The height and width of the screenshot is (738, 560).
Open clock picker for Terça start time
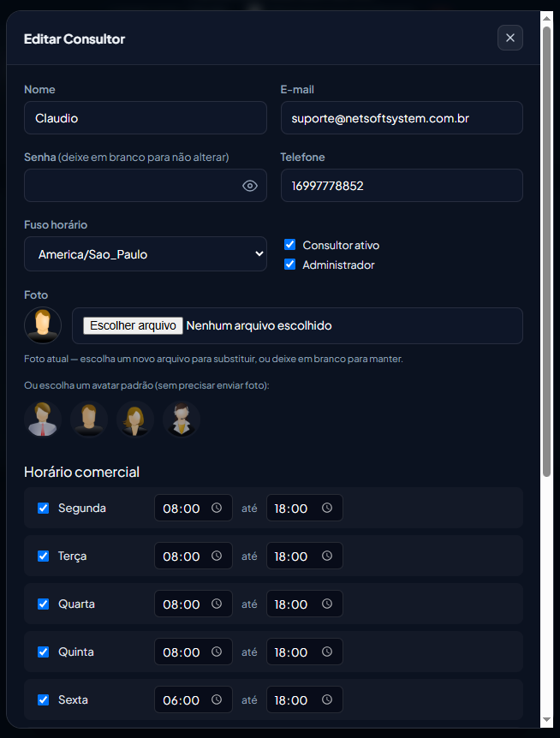tap(217, 556)
